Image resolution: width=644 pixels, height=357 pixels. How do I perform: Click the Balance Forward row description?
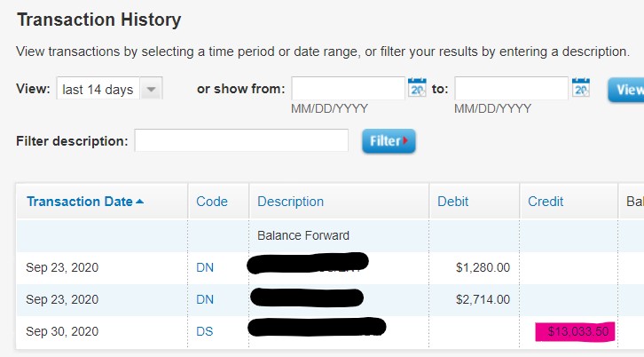303,235
